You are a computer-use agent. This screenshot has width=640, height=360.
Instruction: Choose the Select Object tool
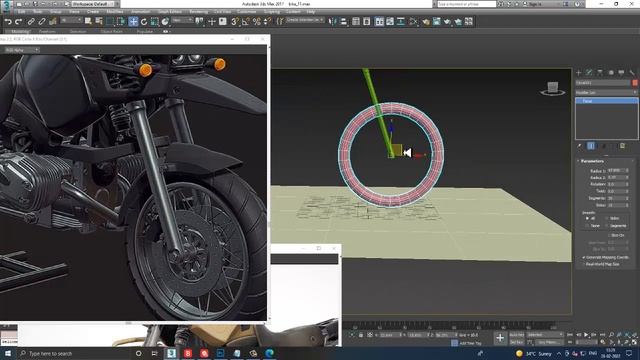click(88, 21)
